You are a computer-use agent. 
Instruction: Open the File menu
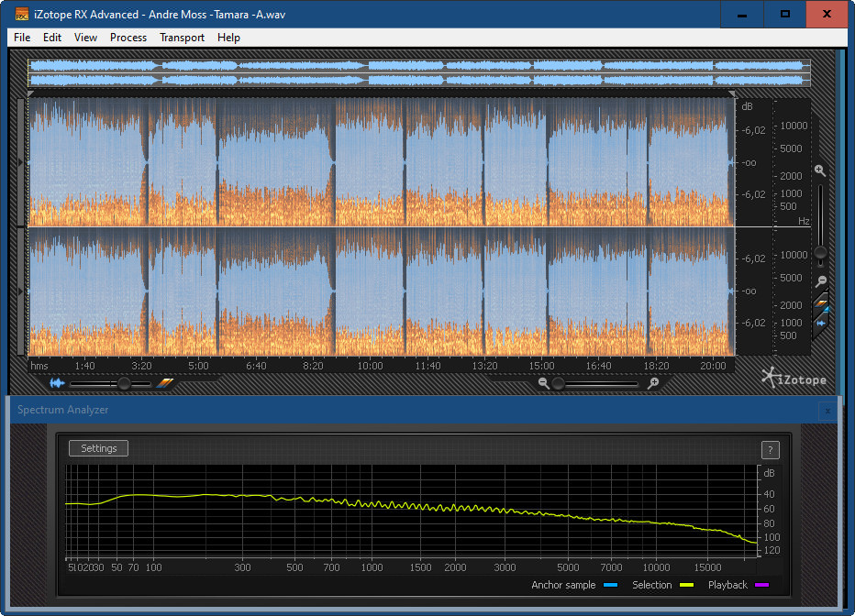[22, 38]
